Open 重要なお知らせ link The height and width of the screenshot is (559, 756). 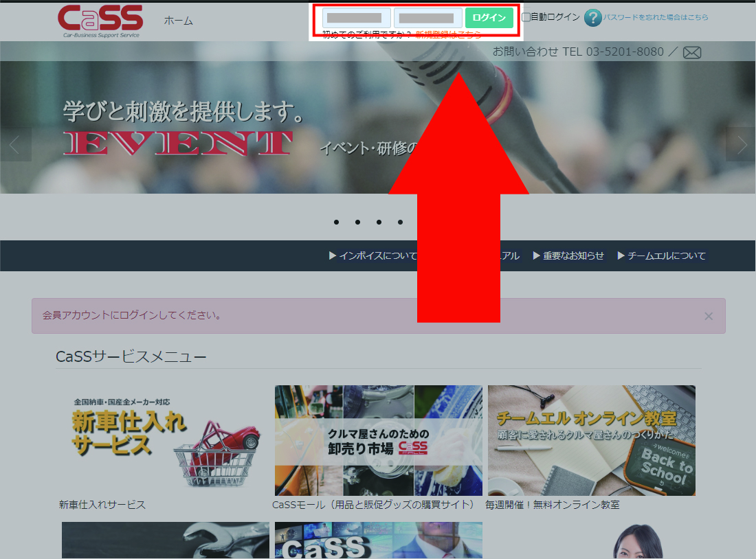(x=568, y=255)
